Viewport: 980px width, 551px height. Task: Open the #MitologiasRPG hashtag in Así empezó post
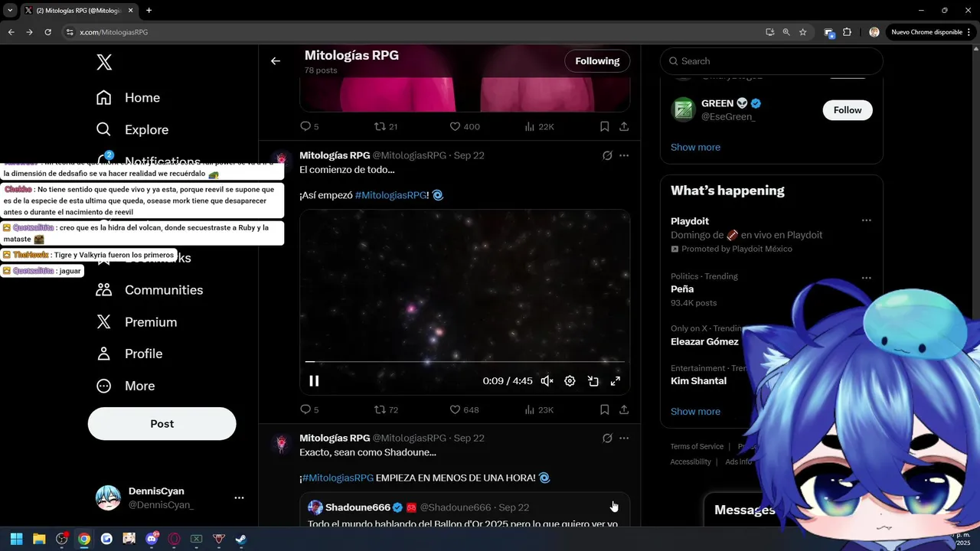[390, 195]
